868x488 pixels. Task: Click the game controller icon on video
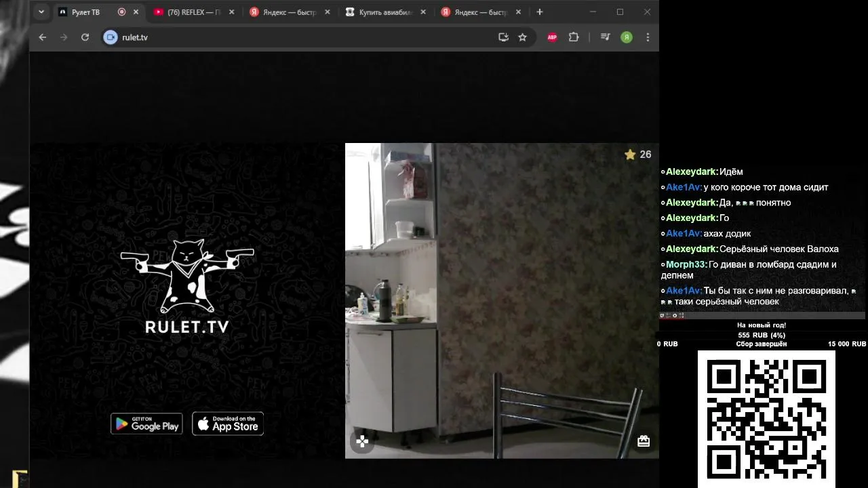(x=362, y=442)
